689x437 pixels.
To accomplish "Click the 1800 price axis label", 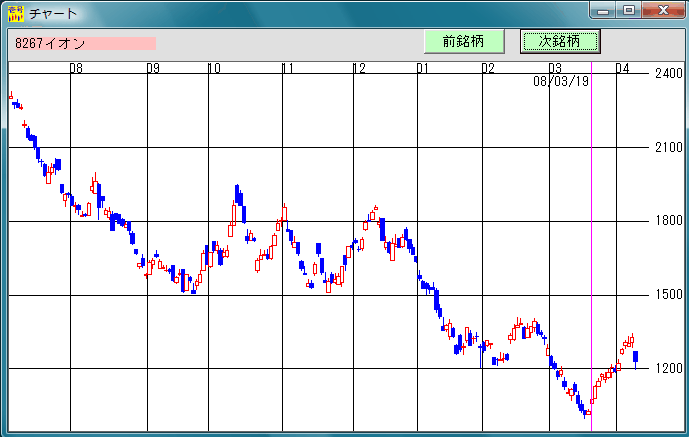I will coord(669,221).
